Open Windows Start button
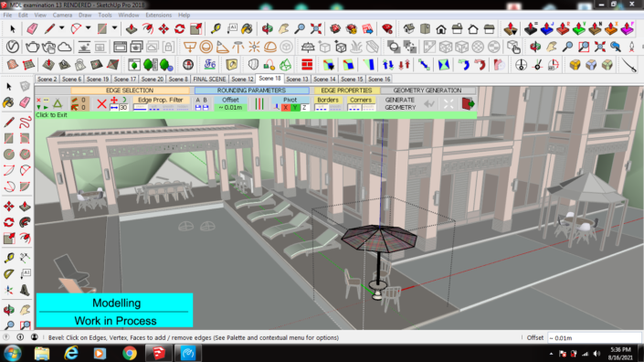 pyautogui.click(x=13, y=354)
